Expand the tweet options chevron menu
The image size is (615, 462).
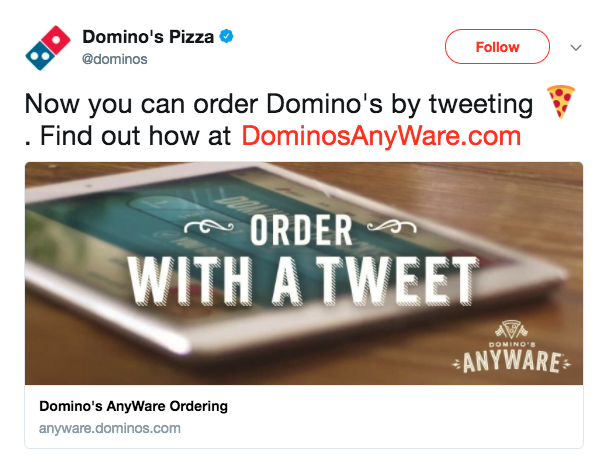[x=576, y=47]
